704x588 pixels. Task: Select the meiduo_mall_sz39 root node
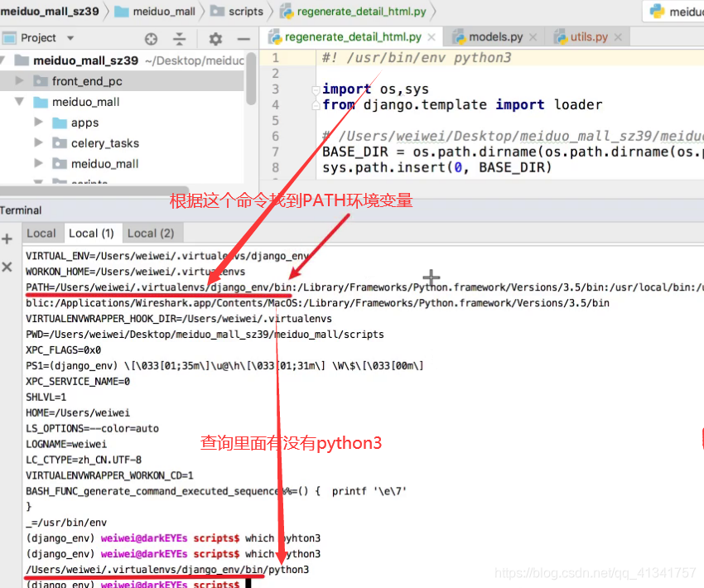(x=85, y=60)
